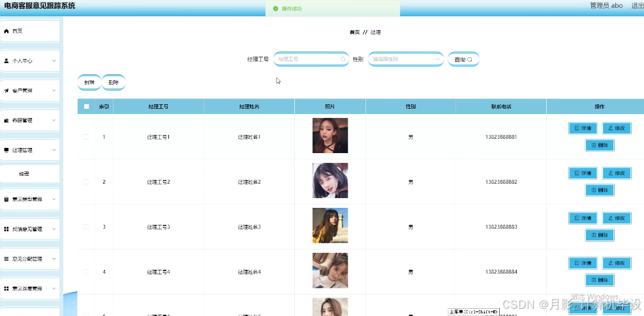This screenshot has width=644, height=316.
Task: Click 修改 for 经理姓名1
Action: (617, 128)
